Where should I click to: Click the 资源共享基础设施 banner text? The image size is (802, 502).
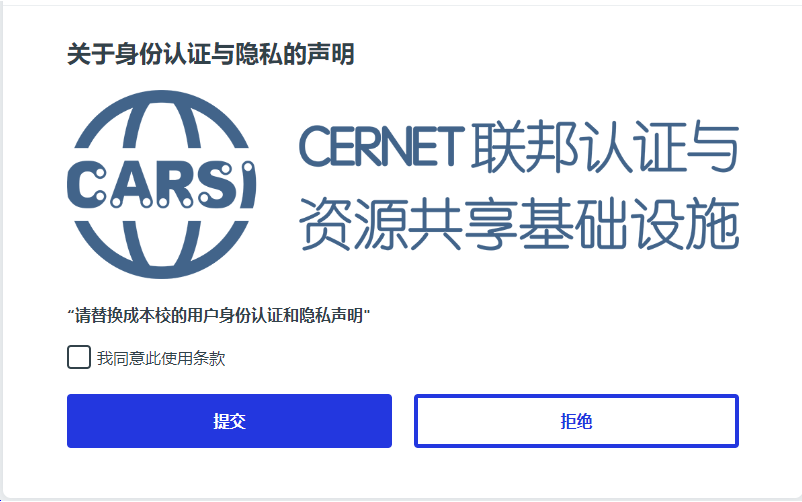(x=519, y=224)
